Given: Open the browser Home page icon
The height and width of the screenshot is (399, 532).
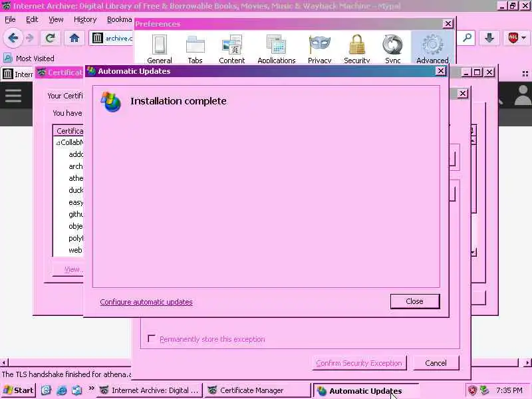Looking at the screenshot, I should [x=74, y=38].
